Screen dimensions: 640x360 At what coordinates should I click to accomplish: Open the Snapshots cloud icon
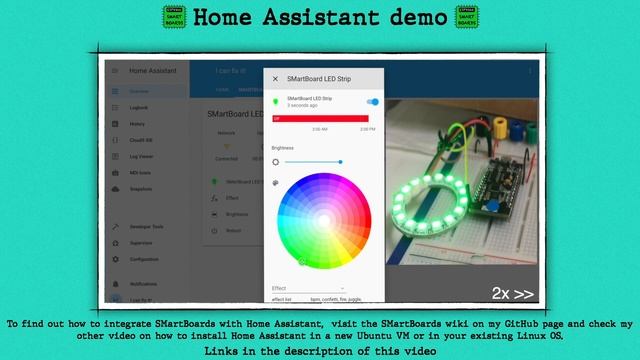[116, 189]
